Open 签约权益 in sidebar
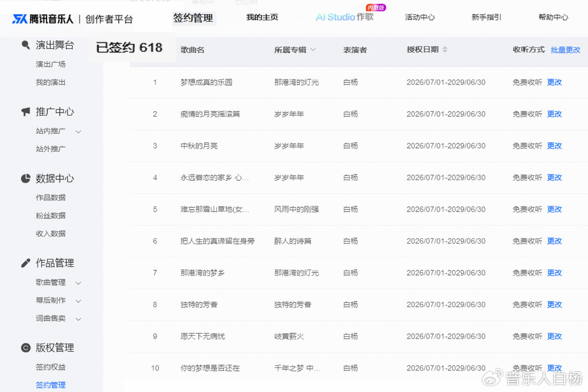Image resolution: width=588 pixels, height=392 pixels. point(50,367)
